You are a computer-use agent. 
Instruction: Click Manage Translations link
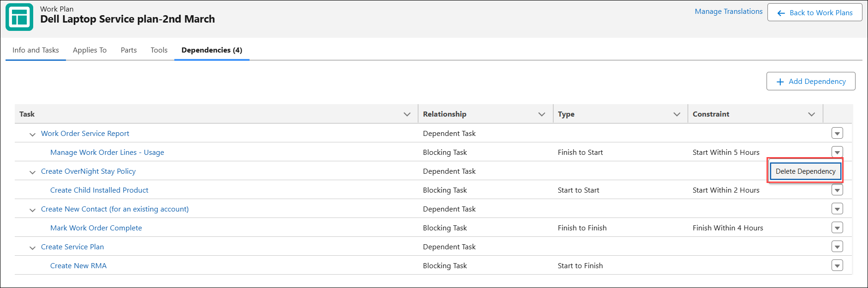tap(729, 12)
